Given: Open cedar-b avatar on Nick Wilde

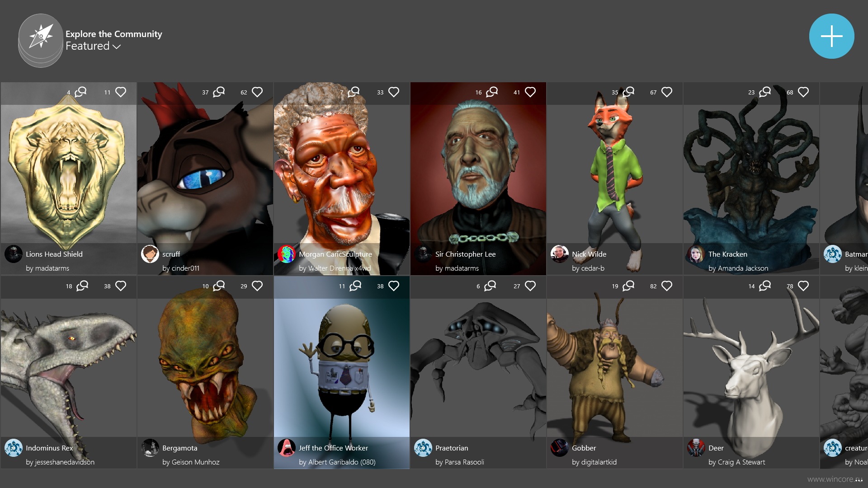Looking at the screenshot, I should click(x=560, y=254).
